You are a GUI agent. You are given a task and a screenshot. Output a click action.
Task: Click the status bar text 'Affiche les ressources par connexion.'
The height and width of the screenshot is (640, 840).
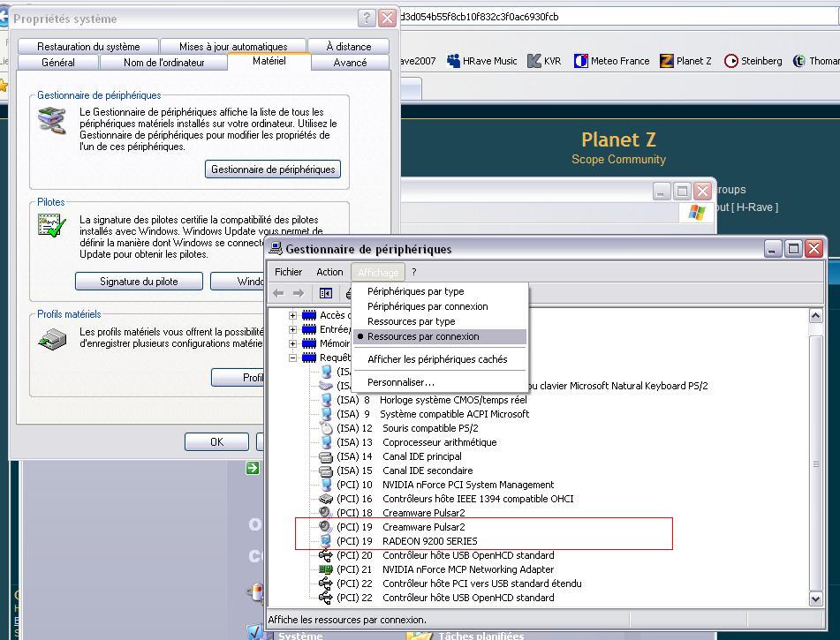[x=347, y=620]
